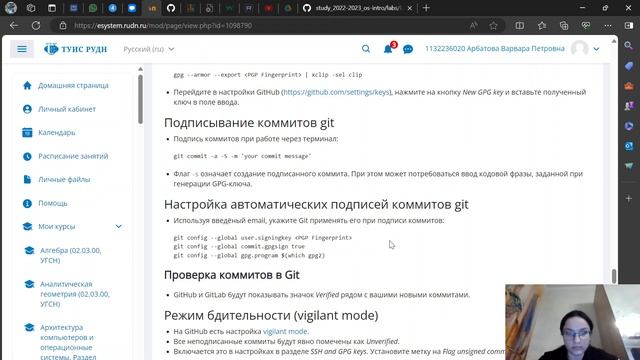Open profile of Арбатова Варвара Петровна
The height and width of the screenshot is (360, 640).
coord(495,49)
